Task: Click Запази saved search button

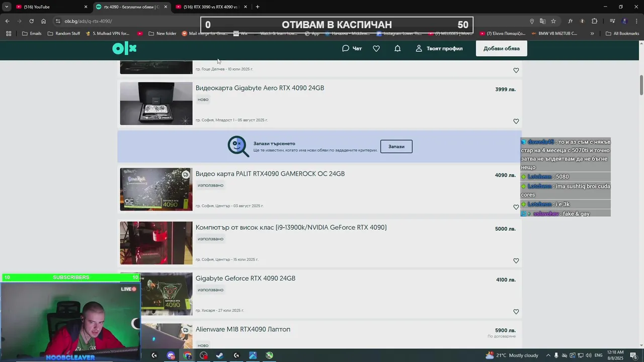Action: (x=396, y=146)
